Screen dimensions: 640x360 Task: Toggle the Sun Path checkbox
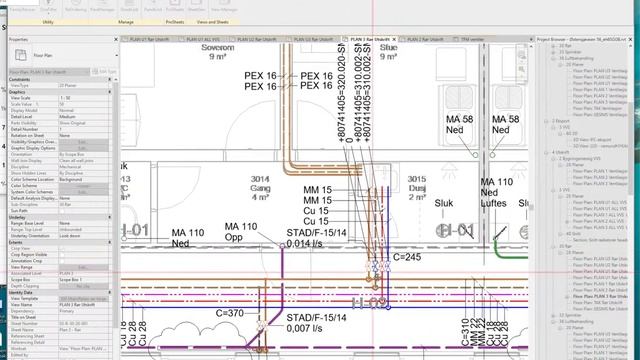pos(62,211)
